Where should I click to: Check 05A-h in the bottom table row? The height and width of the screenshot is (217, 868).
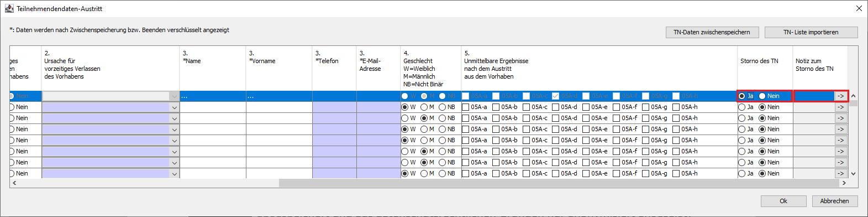[x=676, y=173]
